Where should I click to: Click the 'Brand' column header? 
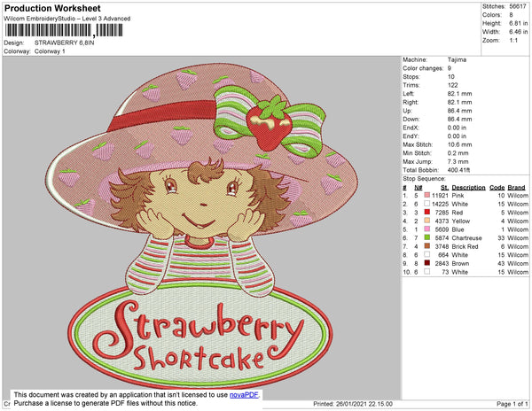516,188
